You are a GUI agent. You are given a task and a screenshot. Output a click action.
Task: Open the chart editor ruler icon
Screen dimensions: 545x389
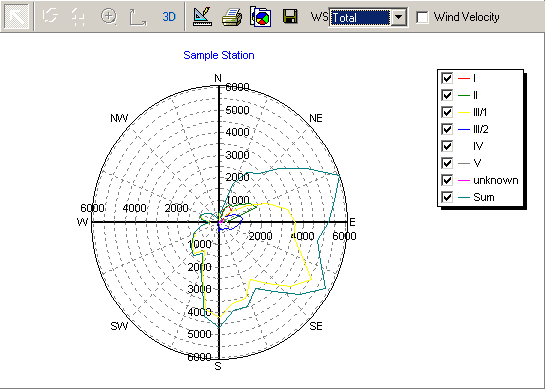point(203,16)
